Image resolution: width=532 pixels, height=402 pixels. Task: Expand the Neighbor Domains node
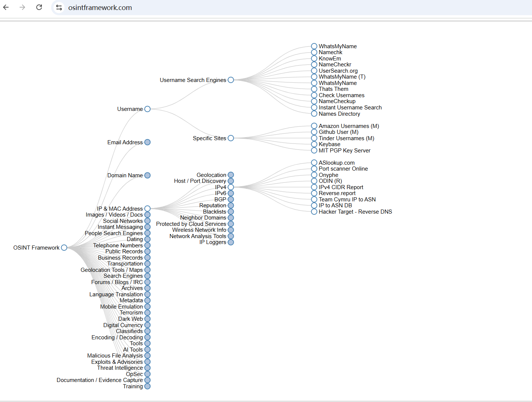point(231,218)
